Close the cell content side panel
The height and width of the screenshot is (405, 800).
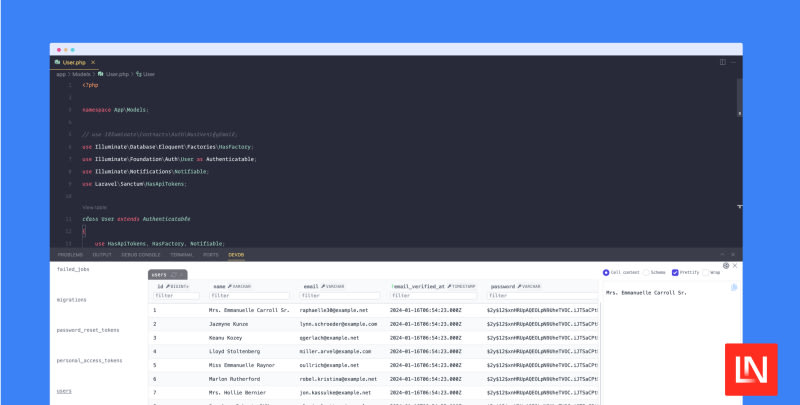736,266
